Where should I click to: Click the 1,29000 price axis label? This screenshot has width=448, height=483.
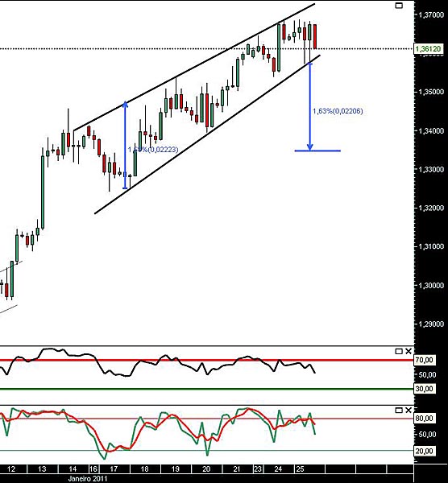[432, 324]
